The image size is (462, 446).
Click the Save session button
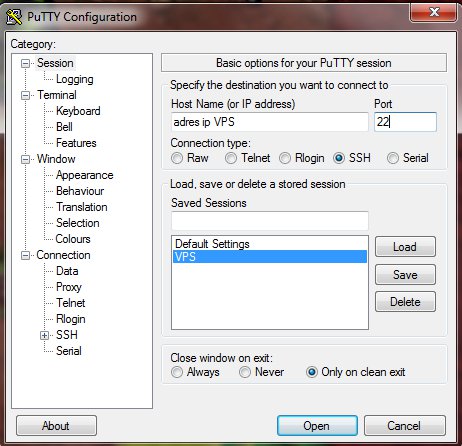(405, 275)
